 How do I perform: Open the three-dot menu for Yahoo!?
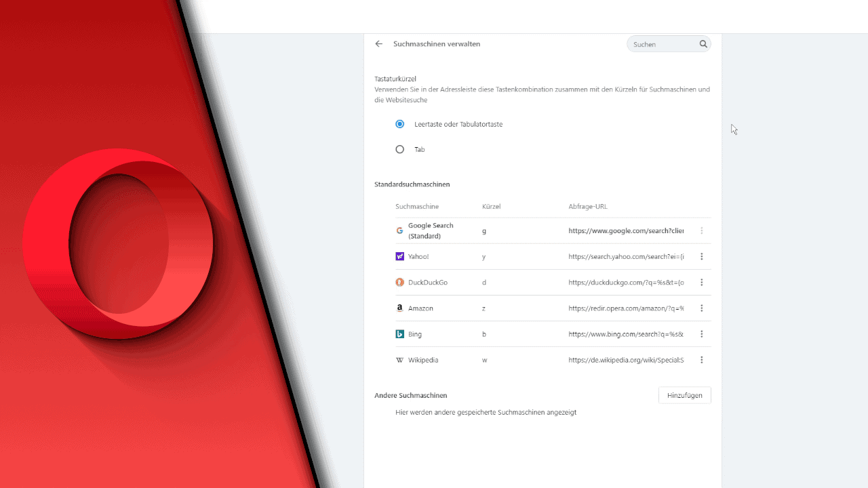pos(702,256)
